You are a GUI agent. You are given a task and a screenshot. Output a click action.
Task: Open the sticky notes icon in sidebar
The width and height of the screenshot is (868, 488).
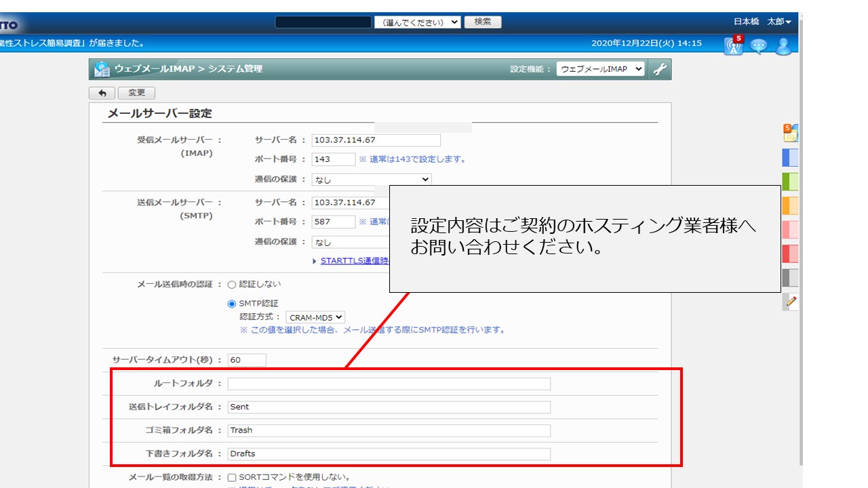(791, 133)
